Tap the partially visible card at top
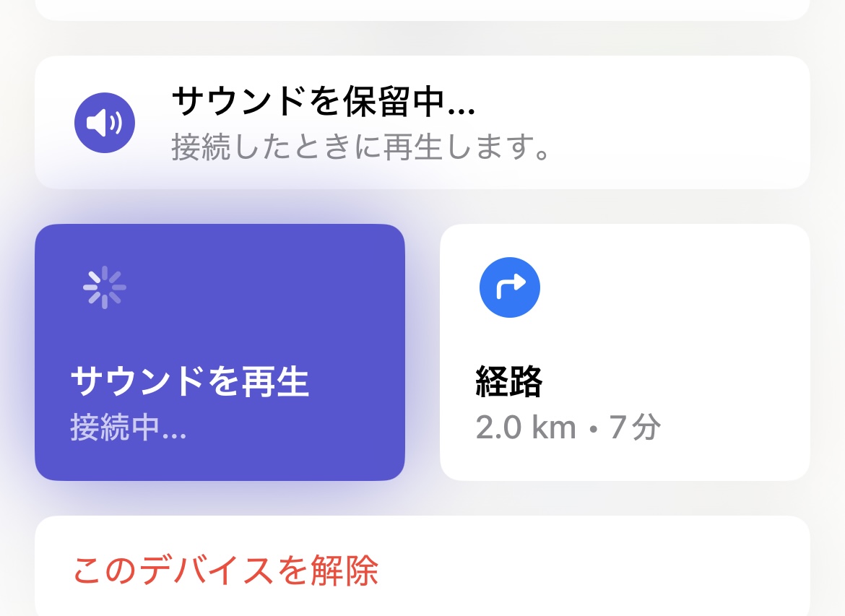Image resolution: width=845 pixels, height=616 pixels. (x=422, y=9)
